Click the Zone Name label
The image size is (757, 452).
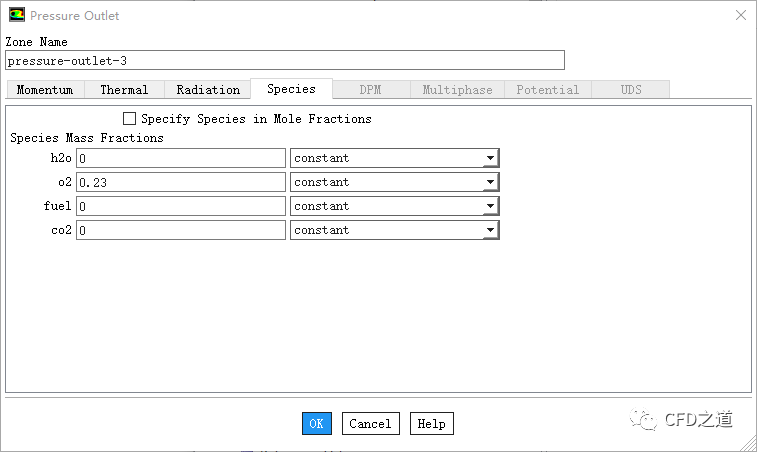[36, 42]
